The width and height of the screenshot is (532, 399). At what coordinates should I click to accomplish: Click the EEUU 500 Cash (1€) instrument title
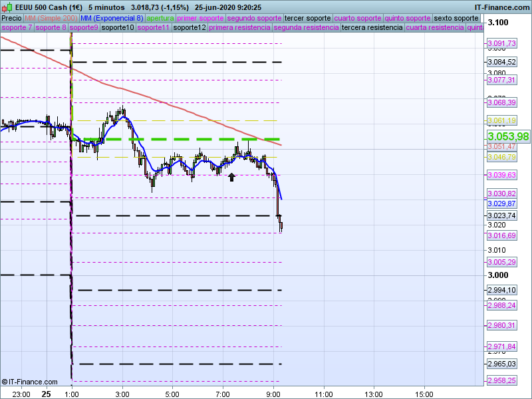(x=49, y=7)
